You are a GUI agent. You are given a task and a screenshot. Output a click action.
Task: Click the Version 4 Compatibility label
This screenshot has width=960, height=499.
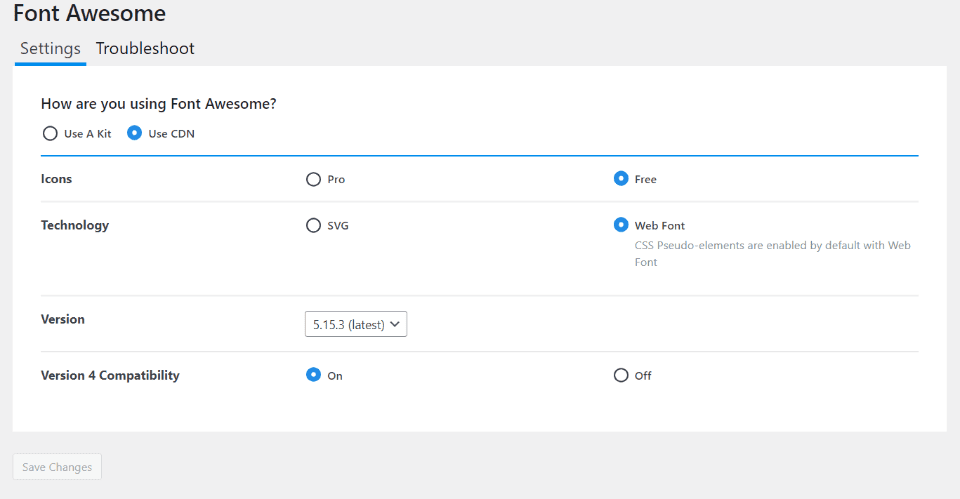[x=110, y=376]
